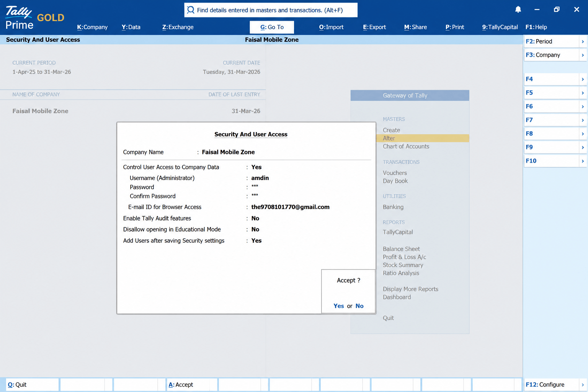Expand the F4 button arrow
Screen dimensions: 588x392
click(x=583, y=79)
